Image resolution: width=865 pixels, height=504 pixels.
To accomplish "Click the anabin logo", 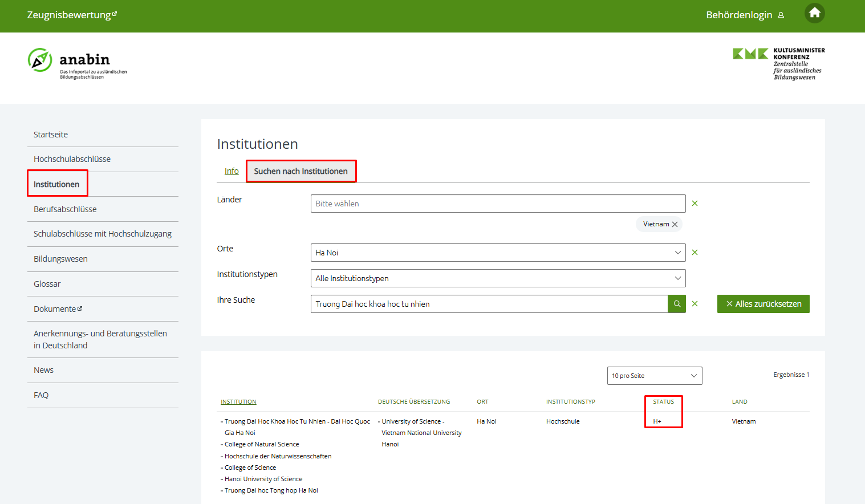I will coord(78,63).
